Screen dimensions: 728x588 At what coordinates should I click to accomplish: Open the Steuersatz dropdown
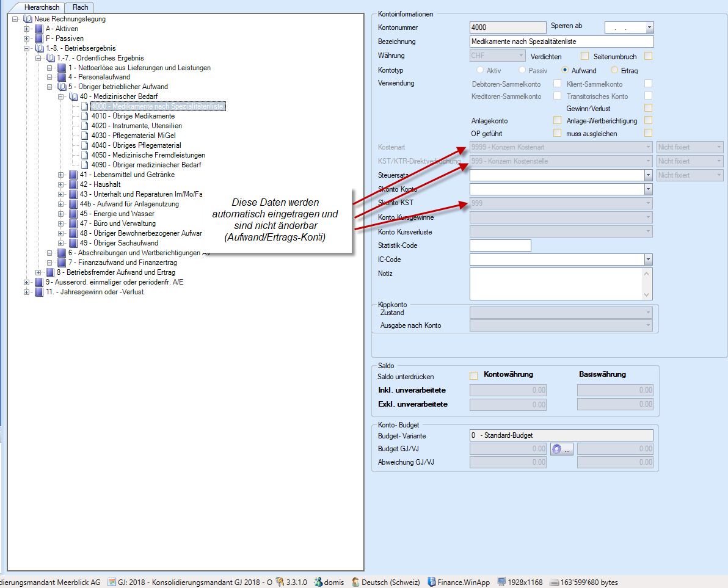(x=649, y=175)
